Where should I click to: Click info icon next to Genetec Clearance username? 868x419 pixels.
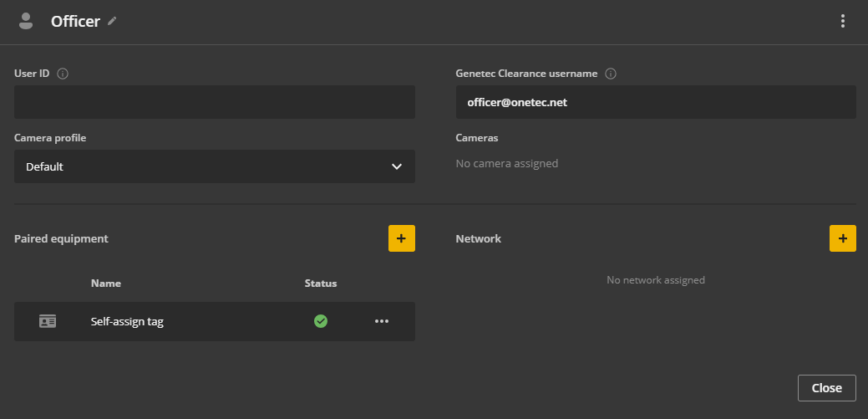tap(611, 74)
